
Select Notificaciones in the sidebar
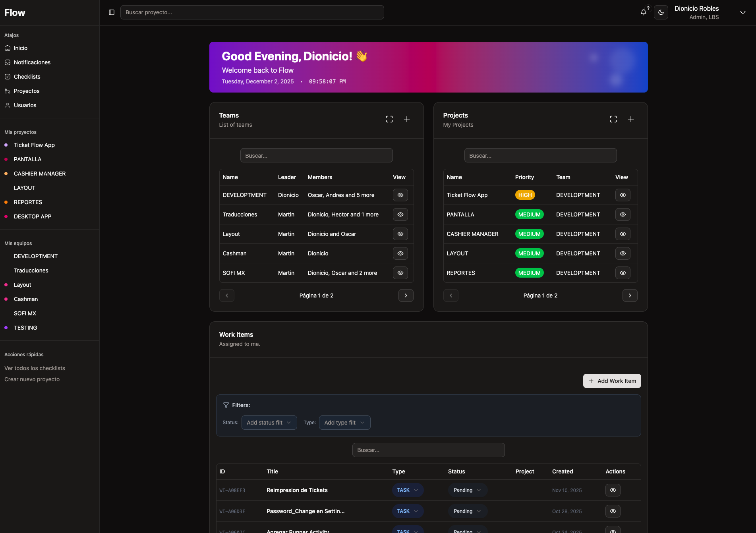tap(32, 62)
